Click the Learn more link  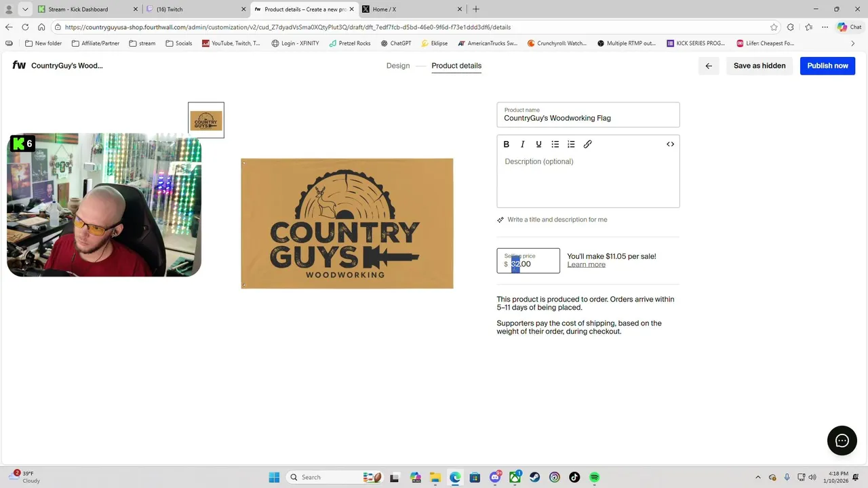pos(587,264)
